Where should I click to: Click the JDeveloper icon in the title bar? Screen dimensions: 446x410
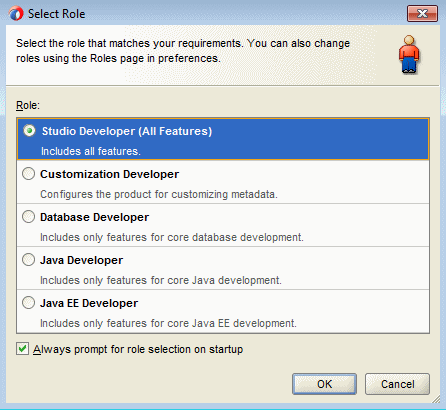tap(16, 14)
